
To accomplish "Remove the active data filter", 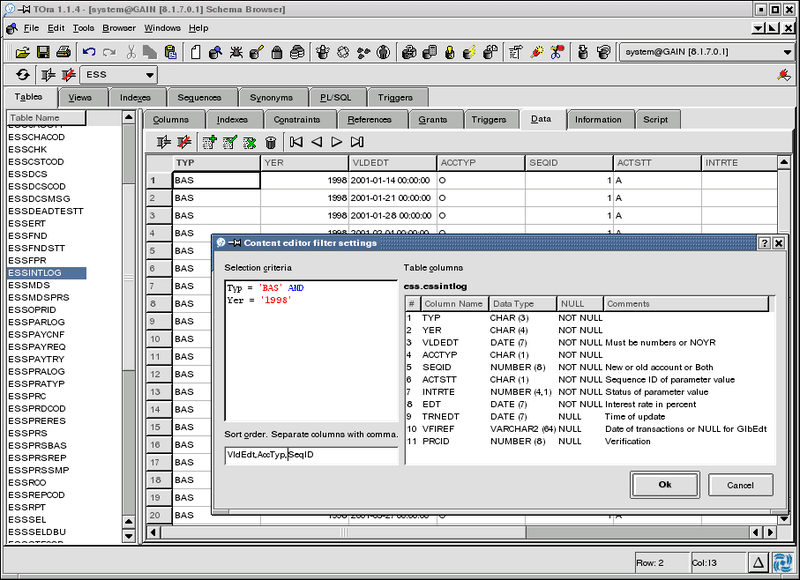I will coord(184,140).
